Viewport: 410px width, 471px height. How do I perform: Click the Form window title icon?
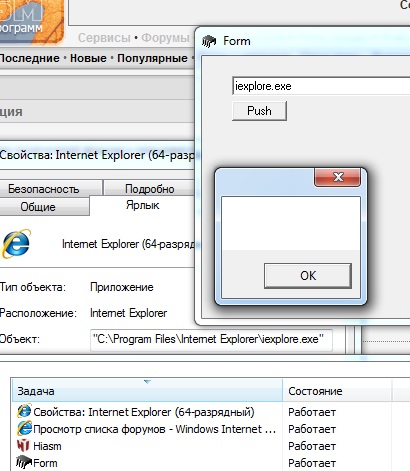[x=209, y=41]
